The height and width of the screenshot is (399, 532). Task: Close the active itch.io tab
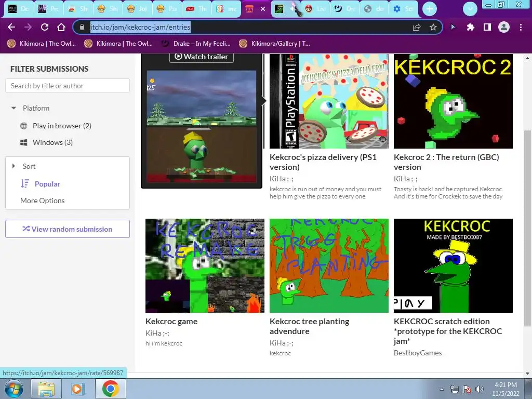[x=262, y=9]
